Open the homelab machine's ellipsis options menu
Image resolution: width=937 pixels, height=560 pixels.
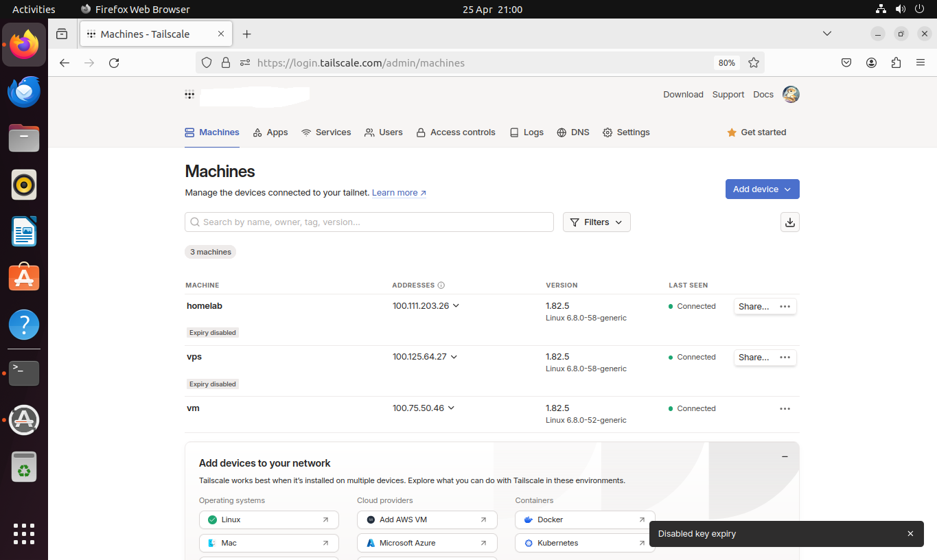[x=785, y=306]
